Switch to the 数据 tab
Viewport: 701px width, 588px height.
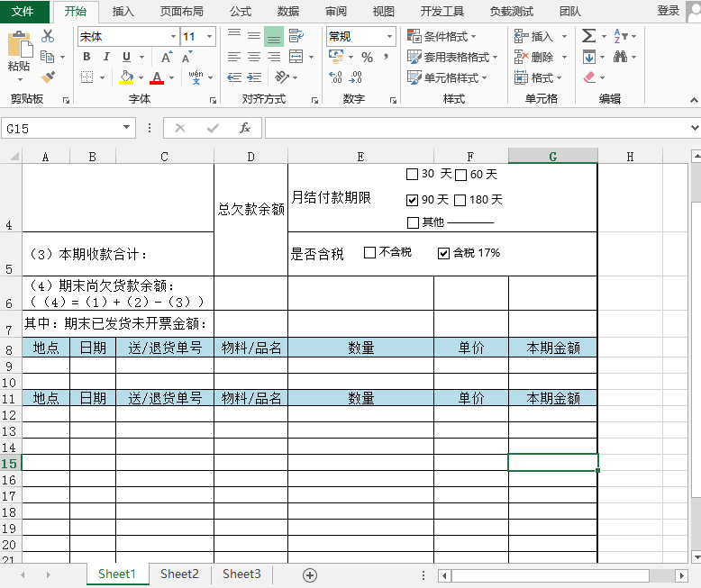(x=288, y=11)
